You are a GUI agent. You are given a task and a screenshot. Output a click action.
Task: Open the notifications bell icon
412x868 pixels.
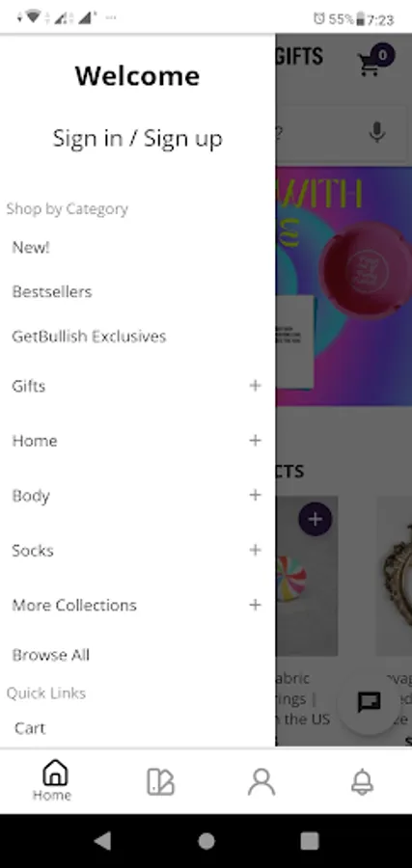point(363,781)
